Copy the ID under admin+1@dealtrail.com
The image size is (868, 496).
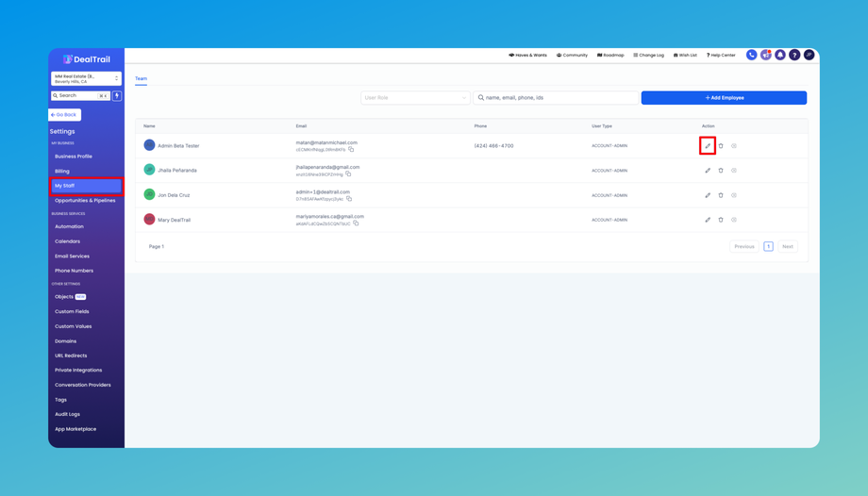coord(349,199)
